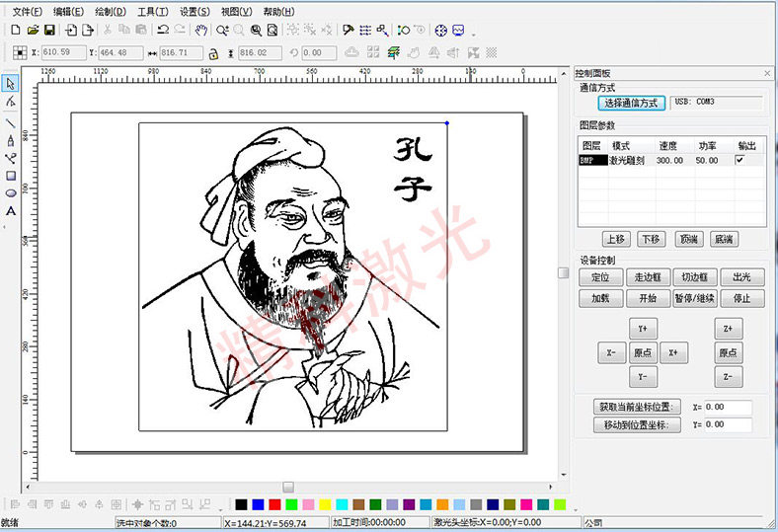Click the Import file icon
The image size is (778, 532).
(71, 31)
